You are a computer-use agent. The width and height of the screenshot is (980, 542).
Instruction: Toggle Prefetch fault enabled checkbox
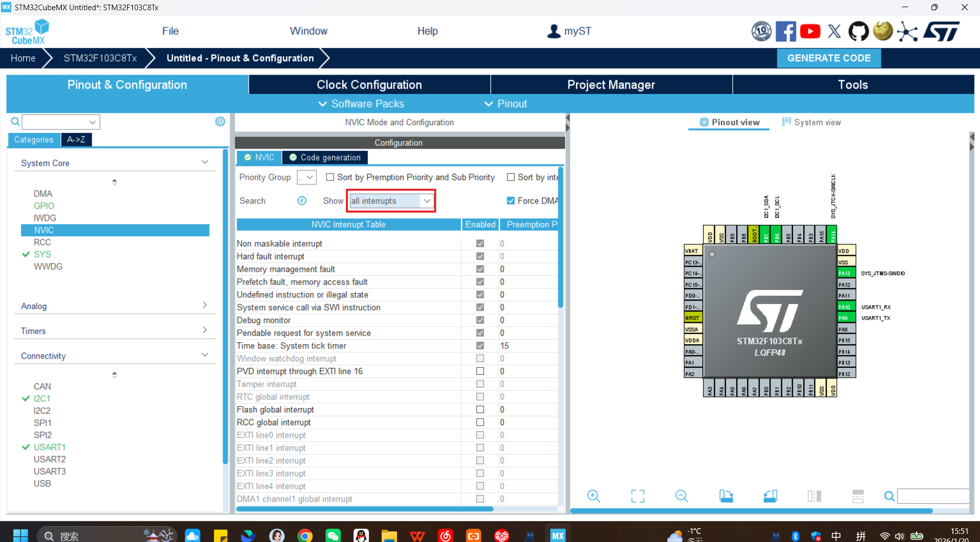(480, 282)
